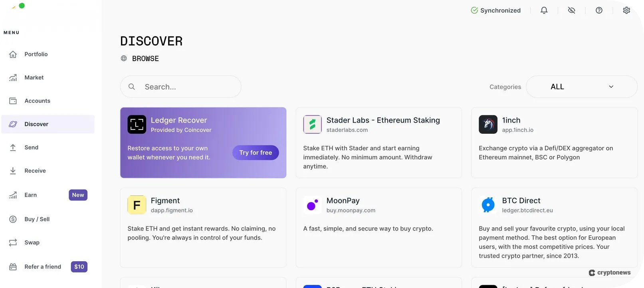This screenshot has width=644, height=288.
Task: Click the Stader Labs app icon
Action: 312,124
